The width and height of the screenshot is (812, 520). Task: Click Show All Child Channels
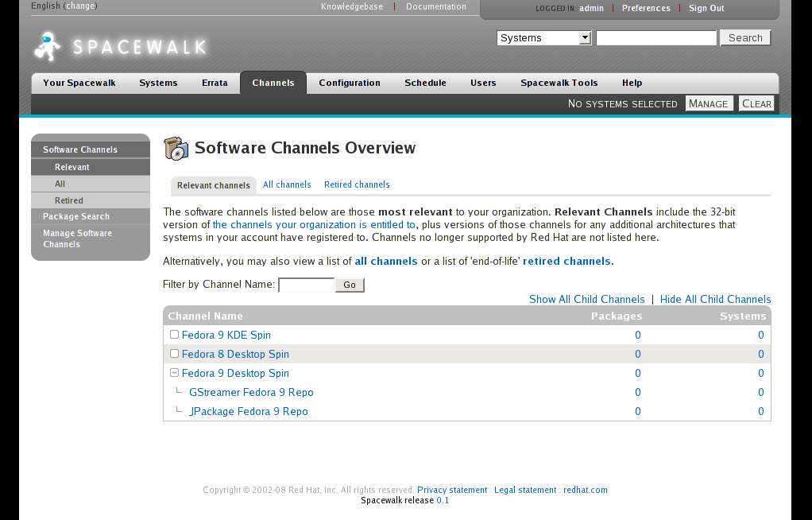(x=586, y=299)
